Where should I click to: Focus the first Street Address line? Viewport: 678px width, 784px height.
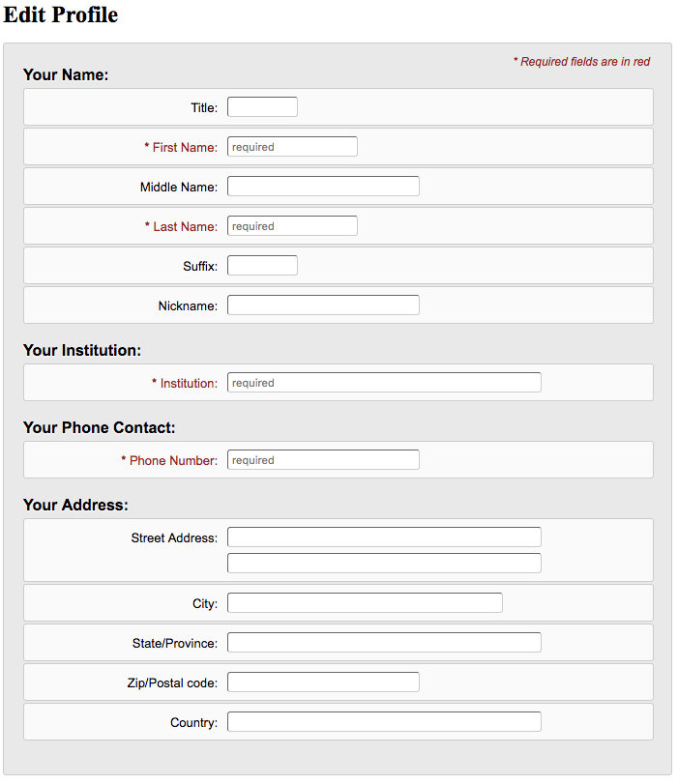point(384,537)
